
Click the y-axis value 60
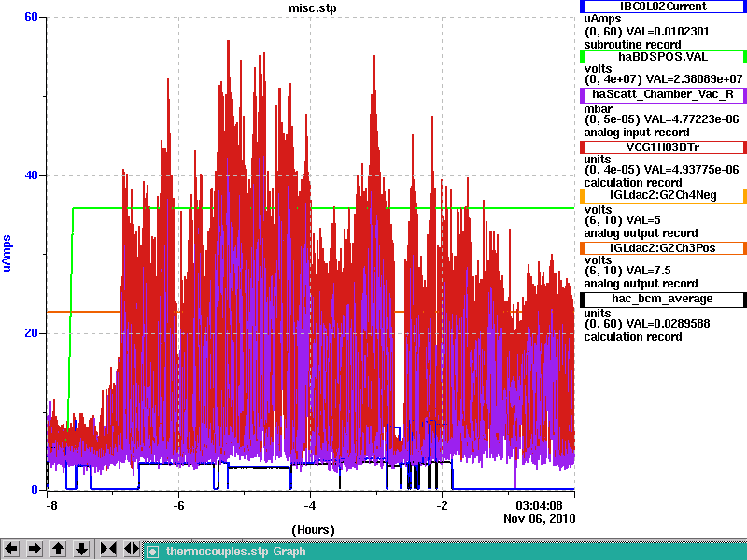pos(31,17)
